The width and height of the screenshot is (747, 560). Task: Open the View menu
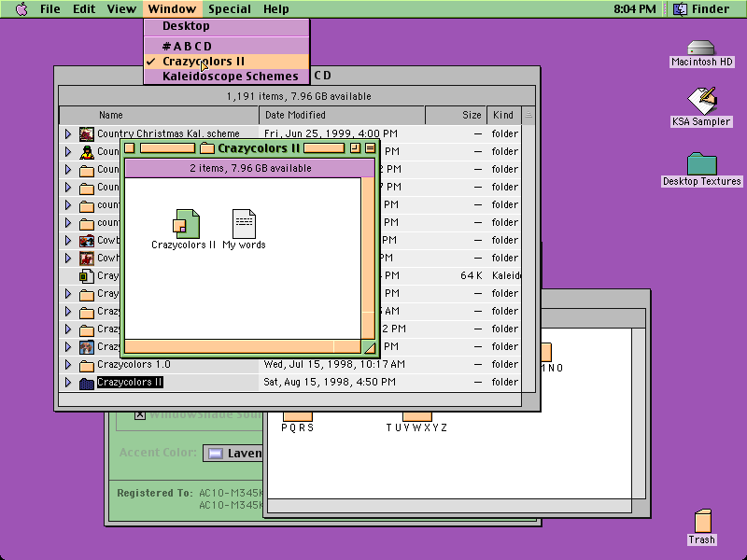pos(121,9)
